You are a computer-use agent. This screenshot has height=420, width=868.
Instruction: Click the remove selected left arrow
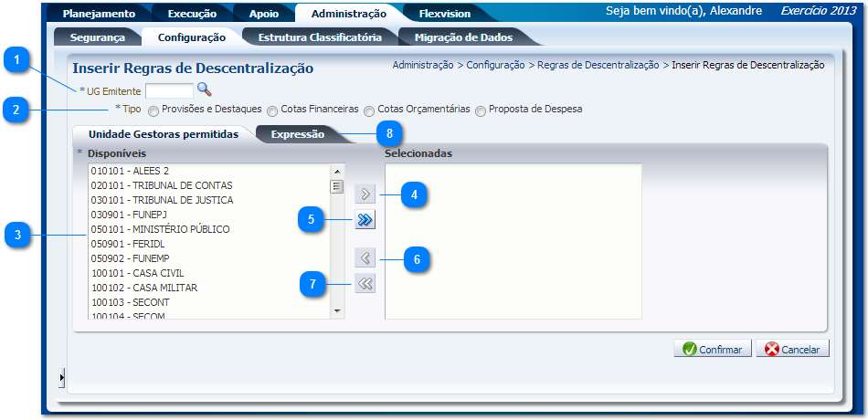click(x=365, y=258)
